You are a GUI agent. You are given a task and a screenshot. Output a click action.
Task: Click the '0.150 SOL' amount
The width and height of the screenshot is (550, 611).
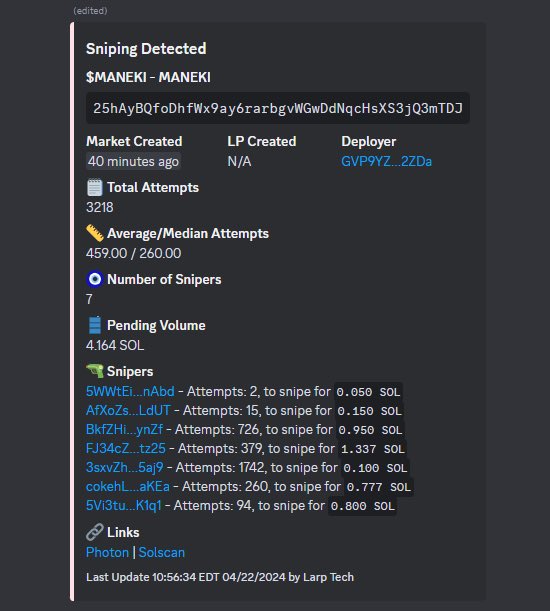point(370,411)
